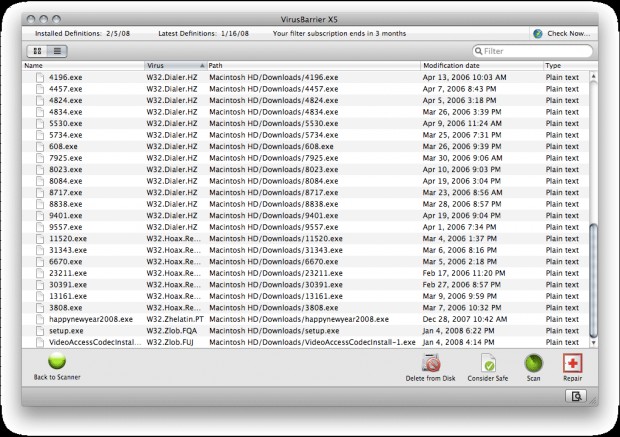Start a scan with the Scan icon
This screenshot has width=620, height=437.
pos(533,363)
